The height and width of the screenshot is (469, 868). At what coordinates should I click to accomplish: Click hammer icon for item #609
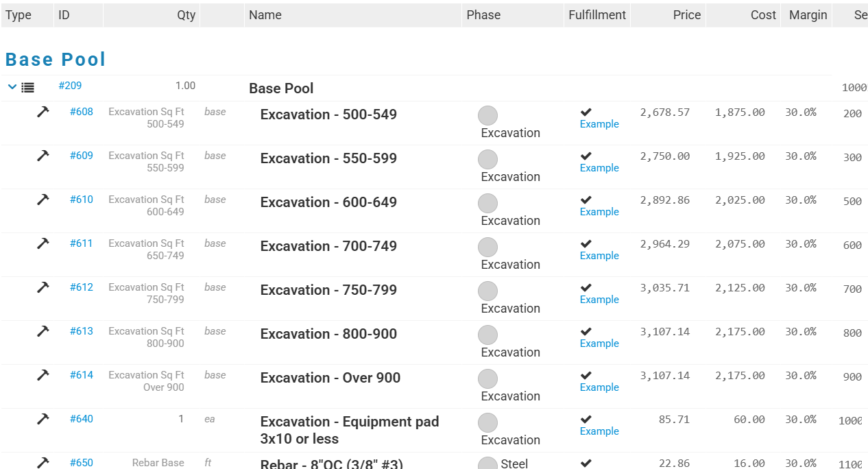pos(43,156)
